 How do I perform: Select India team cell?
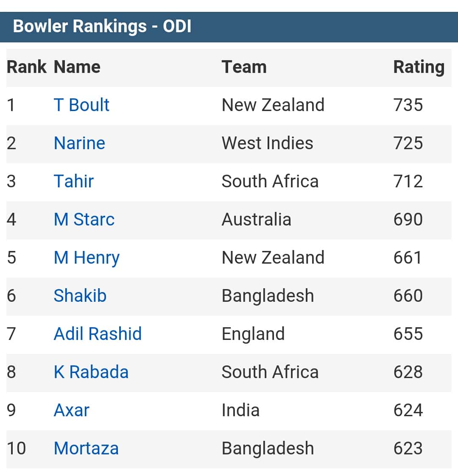[241, 410]
